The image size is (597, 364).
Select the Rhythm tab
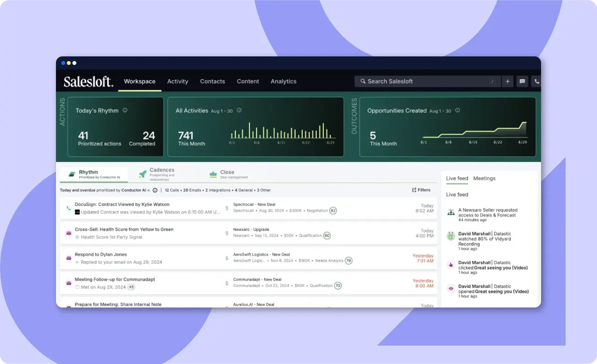[94, 174]
